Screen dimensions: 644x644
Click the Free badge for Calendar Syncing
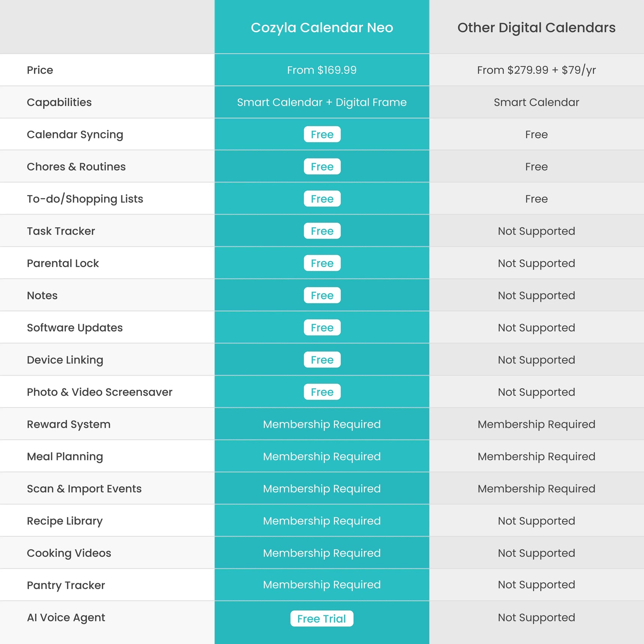click(322, 134)
